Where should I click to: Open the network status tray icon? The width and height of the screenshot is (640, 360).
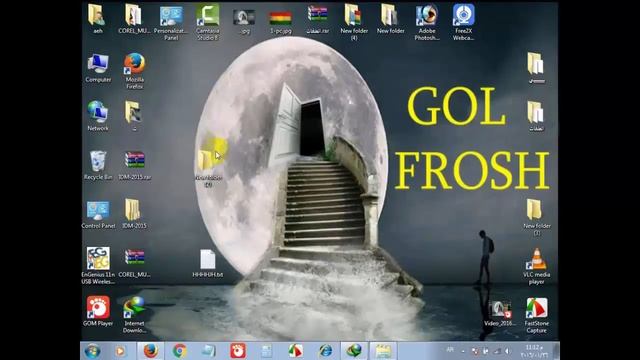[x=497, y=351]
